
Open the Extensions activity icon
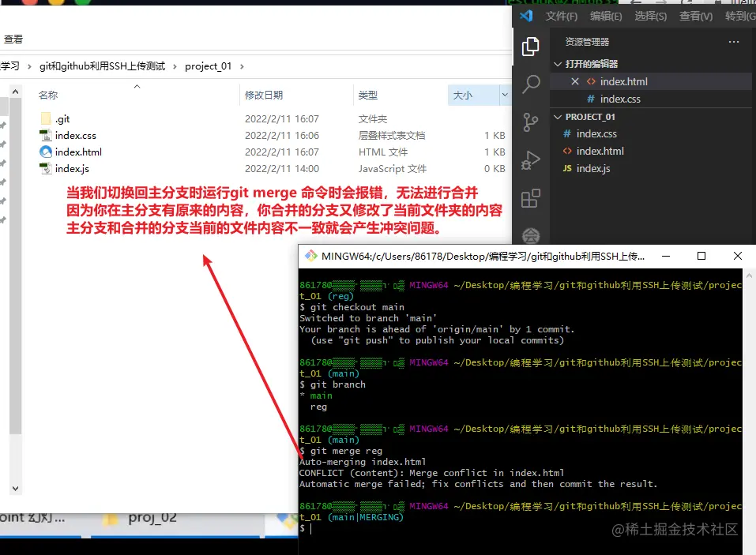pos(530,198)
